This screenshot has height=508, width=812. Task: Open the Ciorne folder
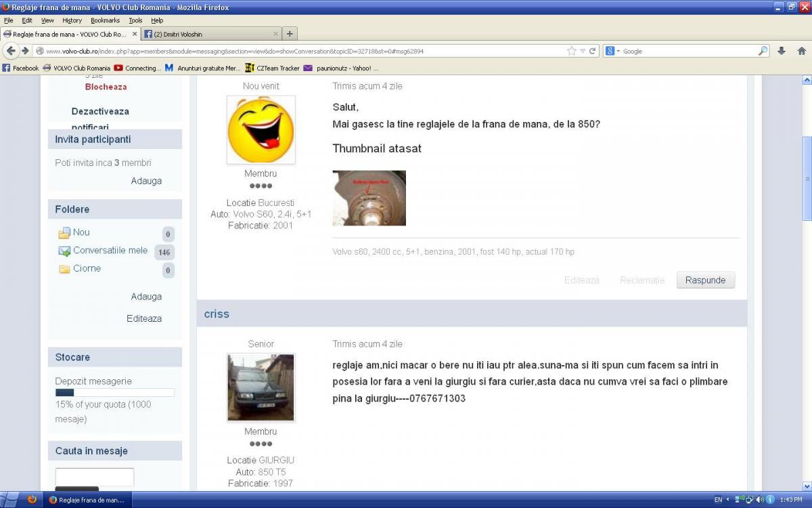[x=87, y=269]
